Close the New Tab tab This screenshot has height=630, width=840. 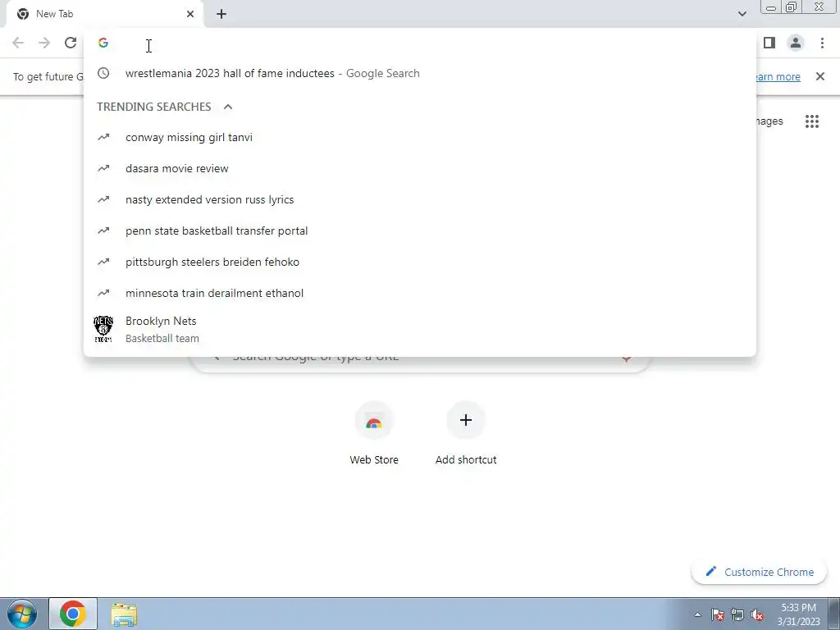[x=190, y=14]
